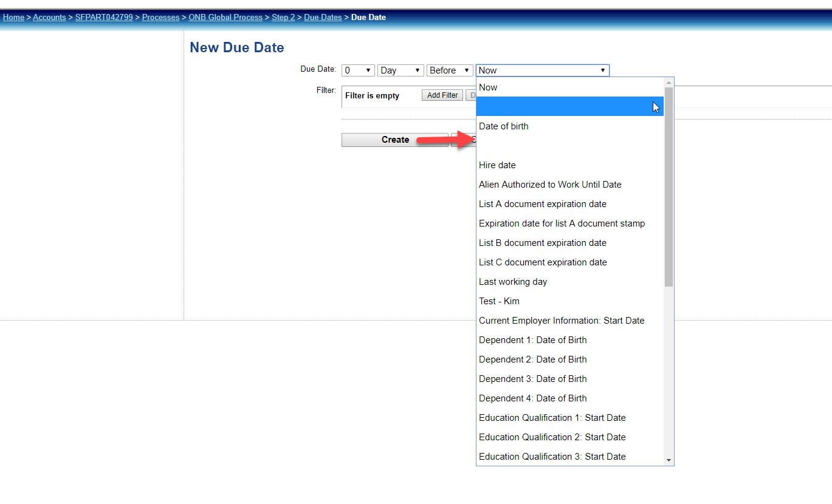
Task: Select Alien Authorized to Work Until Date
Action: (570, 185)
